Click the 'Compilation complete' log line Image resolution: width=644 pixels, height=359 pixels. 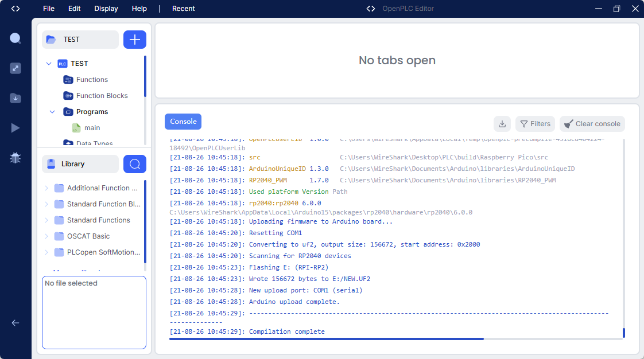[x=286, y=331]
